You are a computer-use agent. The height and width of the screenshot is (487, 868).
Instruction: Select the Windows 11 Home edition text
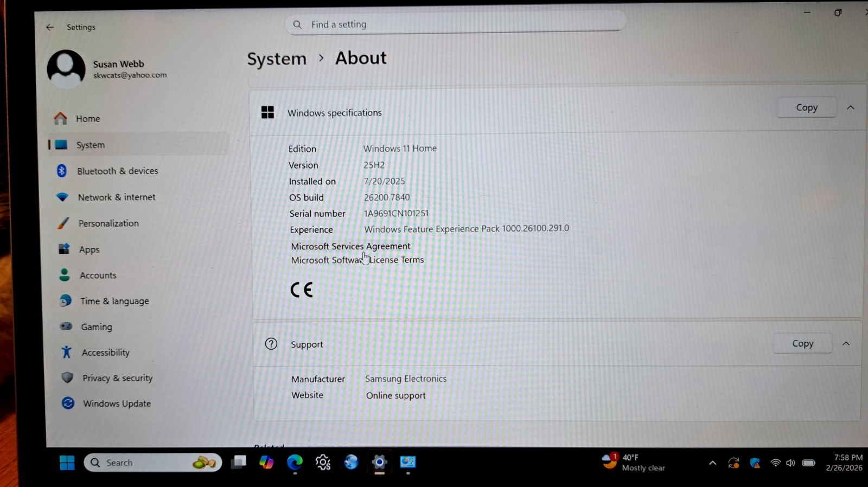[x=400, y=148]
